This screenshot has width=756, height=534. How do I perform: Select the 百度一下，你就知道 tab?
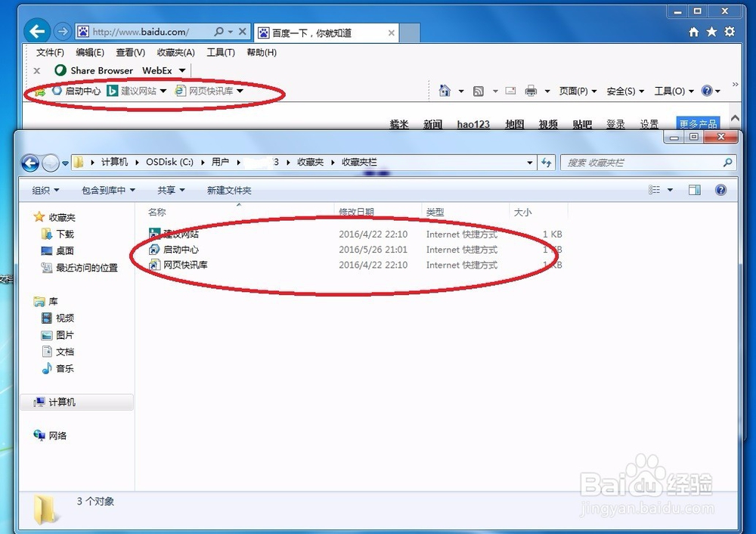point(325,33)
